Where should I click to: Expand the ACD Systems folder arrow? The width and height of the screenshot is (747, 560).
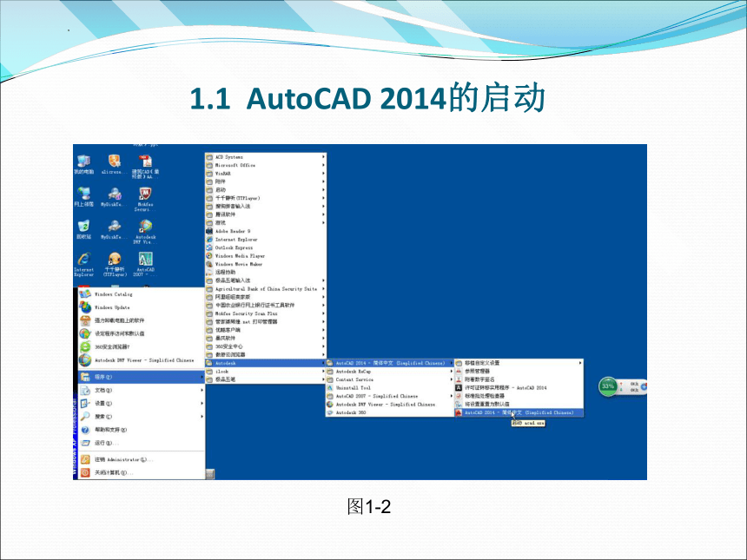tap(323, 157)
